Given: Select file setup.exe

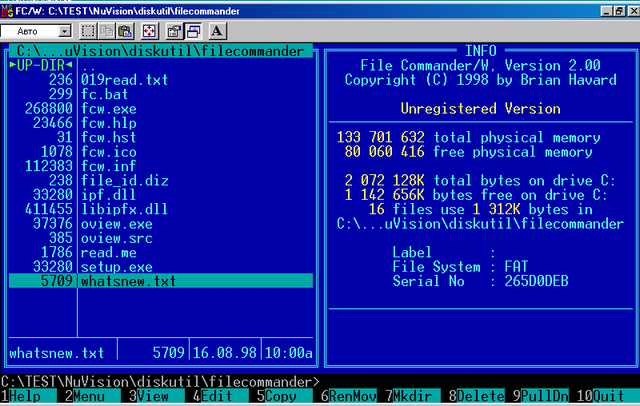Looking at the screenshot, I should pos(116,267).
